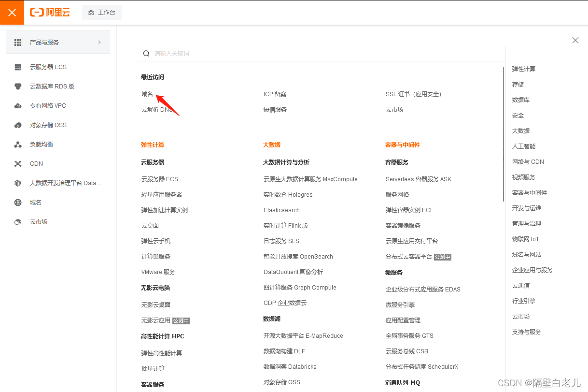
Task: Open ICP 备案 link
Action: coord(275,94)
